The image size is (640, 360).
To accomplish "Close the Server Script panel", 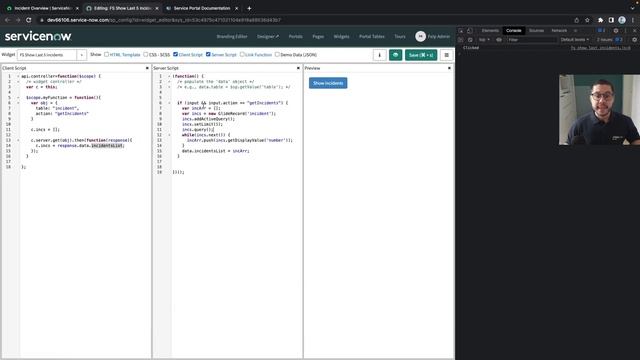I will coord(298,68).
